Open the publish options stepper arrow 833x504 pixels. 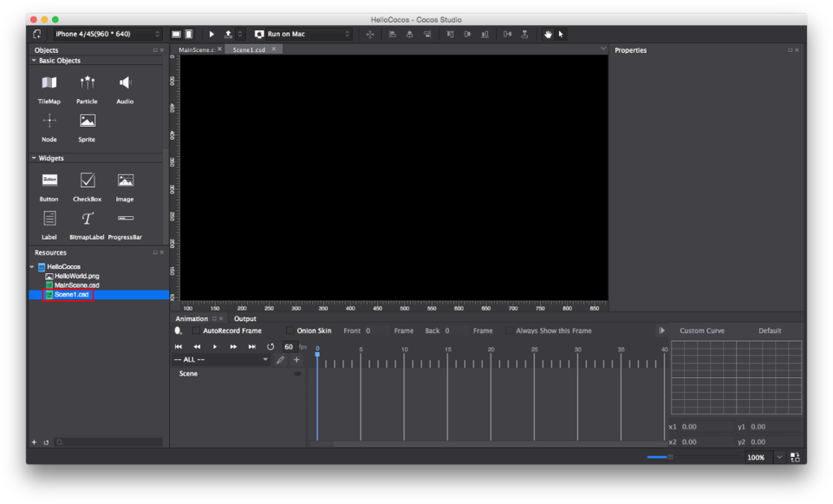[240, 34]
